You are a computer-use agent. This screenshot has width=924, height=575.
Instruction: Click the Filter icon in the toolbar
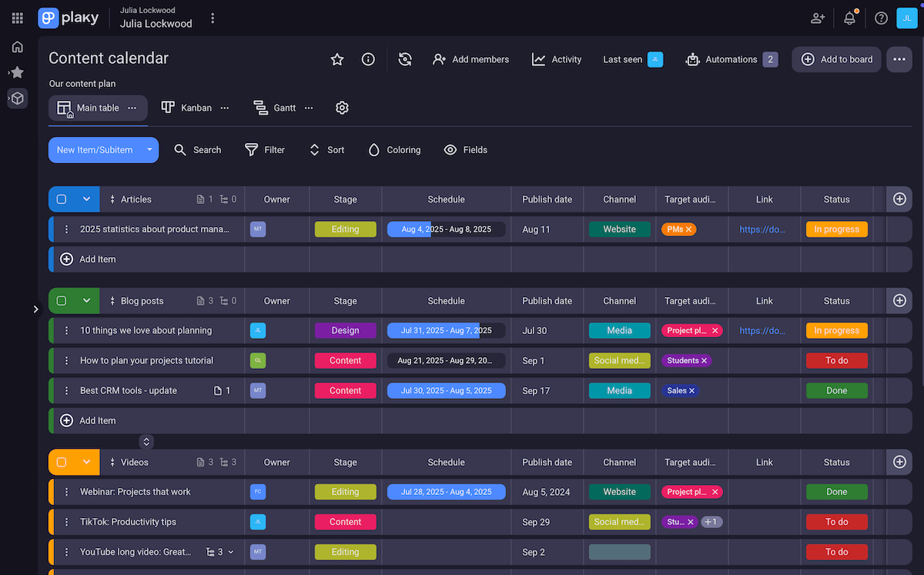point(249,149)
